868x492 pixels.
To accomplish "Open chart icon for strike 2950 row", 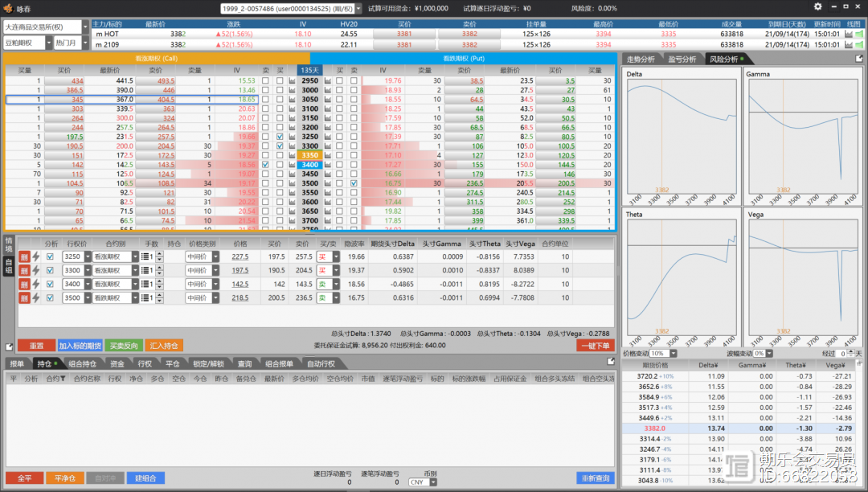I will point(292,81).
